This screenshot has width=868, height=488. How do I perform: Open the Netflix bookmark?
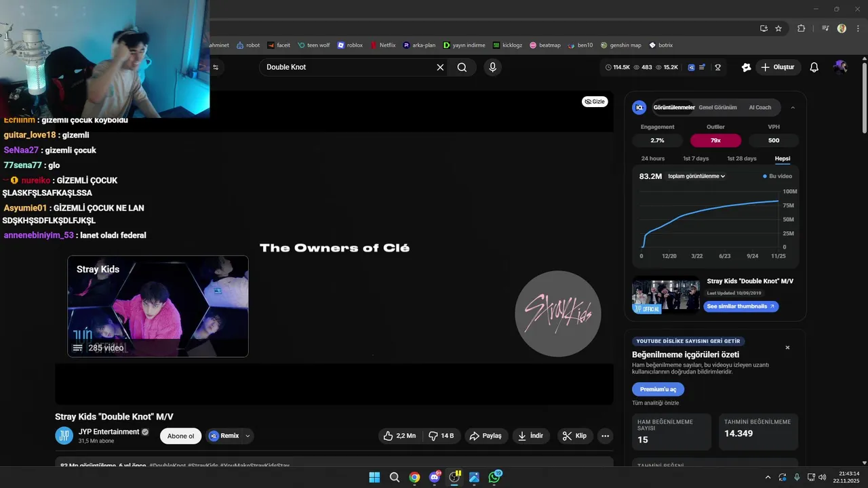(x=383, y=45)
